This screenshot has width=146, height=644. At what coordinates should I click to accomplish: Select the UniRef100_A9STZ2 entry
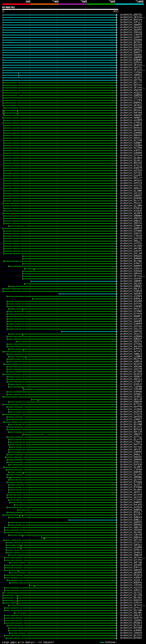[131, 67]
